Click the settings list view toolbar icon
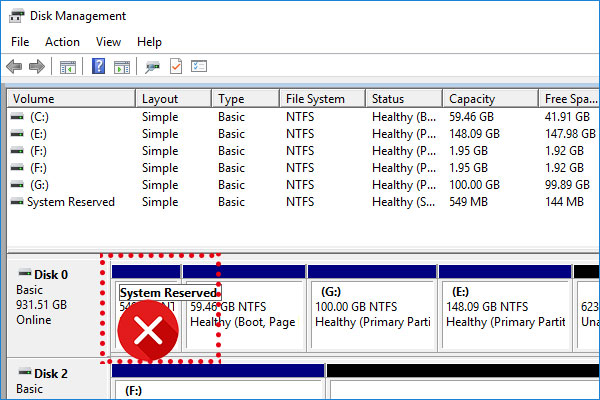Image resolution: width=600 pixels, height=400 pixels. click(x=199, y=66)
